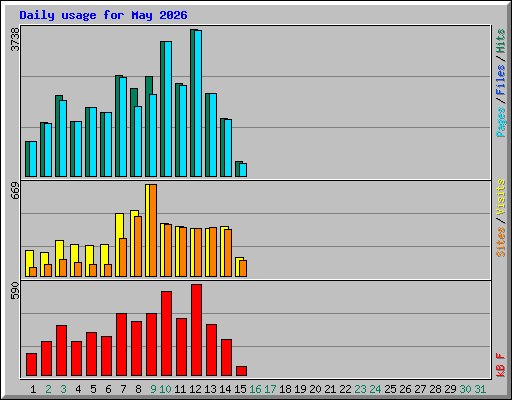Click day 1 on the x-axis
The height and width of the screenshot is (400, 512).
coord(33,389)
